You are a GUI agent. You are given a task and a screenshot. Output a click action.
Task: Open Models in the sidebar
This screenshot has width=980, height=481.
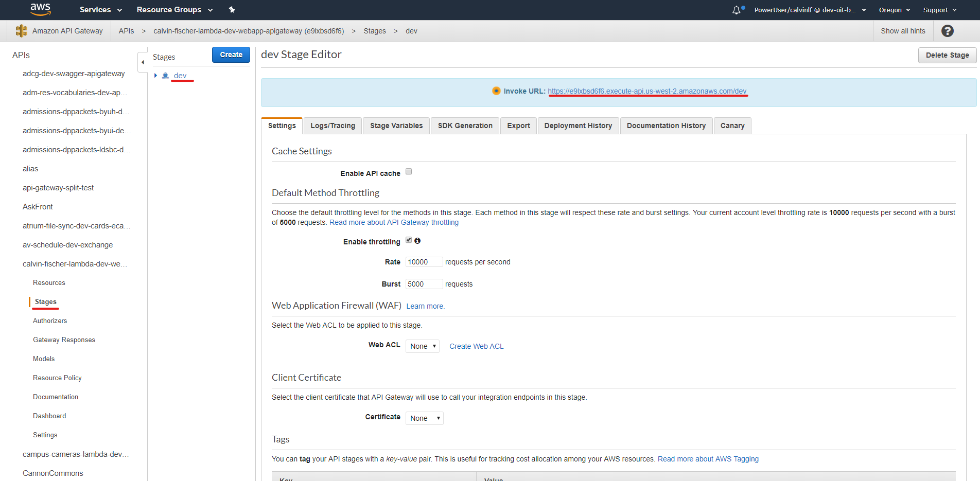coord(44,359)
